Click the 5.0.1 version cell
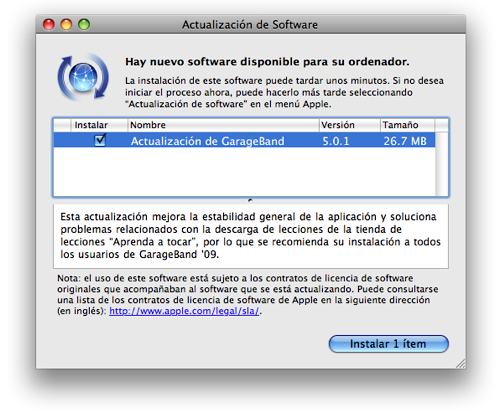 coord(336,141)
